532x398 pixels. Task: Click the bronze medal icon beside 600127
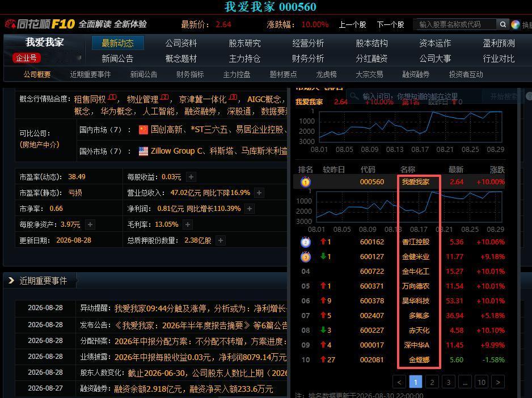pos(305,257)
